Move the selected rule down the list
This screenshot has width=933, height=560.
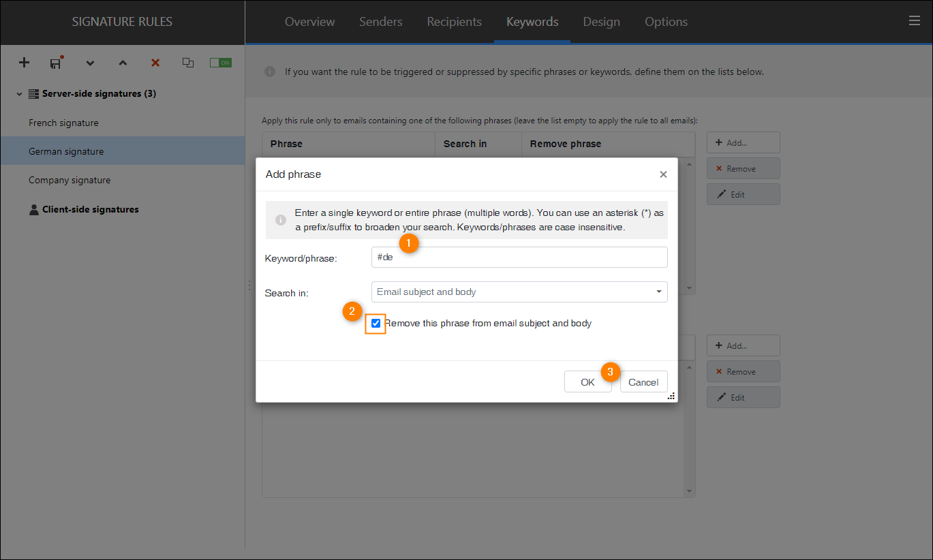pyautogui.click(x=89, y=63)
